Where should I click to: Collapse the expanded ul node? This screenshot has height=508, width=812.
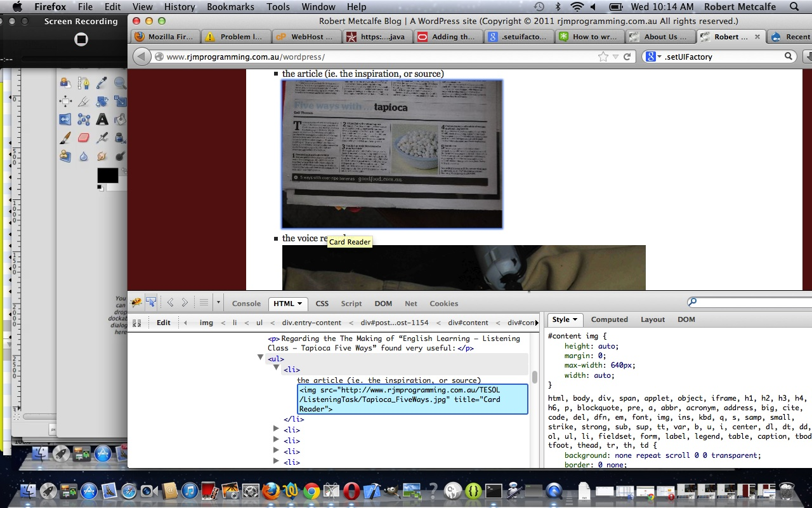click(260, 358)
